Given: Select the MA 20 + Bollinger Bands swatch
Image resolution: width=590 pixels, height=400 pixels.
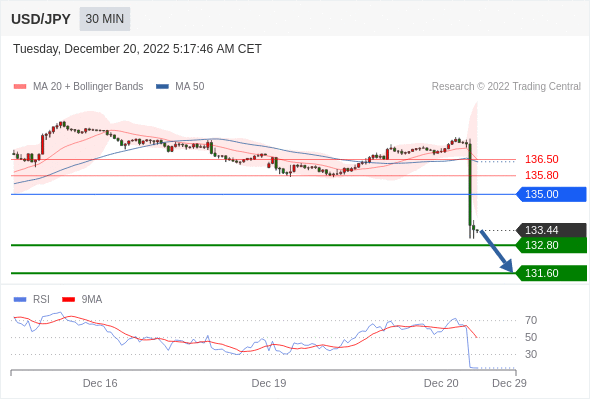Looking at the screenshot, I should click(x=20, y=87).
